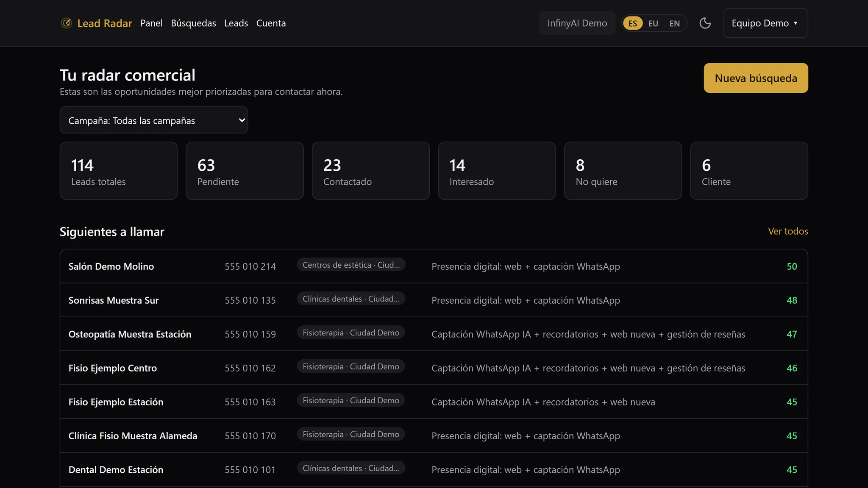Image resolution: width=868 pixels, height=488 pixels.
Task: Click the Lead Radar logo icon
Action: click(66, 23)
